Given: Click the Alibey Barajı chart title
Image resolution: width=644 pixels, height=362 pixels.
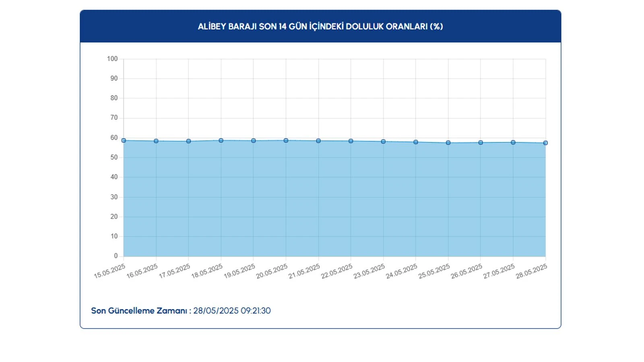Looking at the screenshot, I should click(320, 27).
